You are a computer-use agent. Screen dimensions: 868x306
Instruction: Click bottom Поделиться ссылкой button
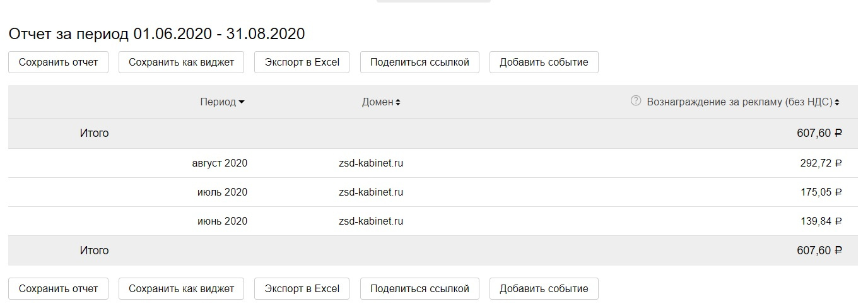(419, 288)
